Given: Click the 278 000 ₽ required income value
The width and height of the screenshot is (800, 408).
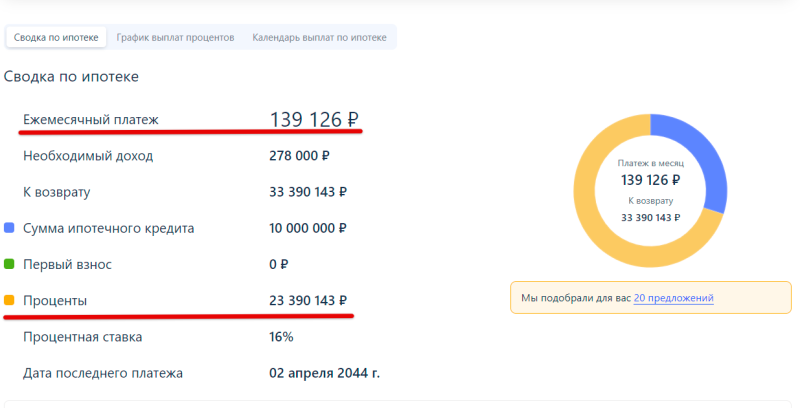Looking at the screenshot, I should pos(299,156).
